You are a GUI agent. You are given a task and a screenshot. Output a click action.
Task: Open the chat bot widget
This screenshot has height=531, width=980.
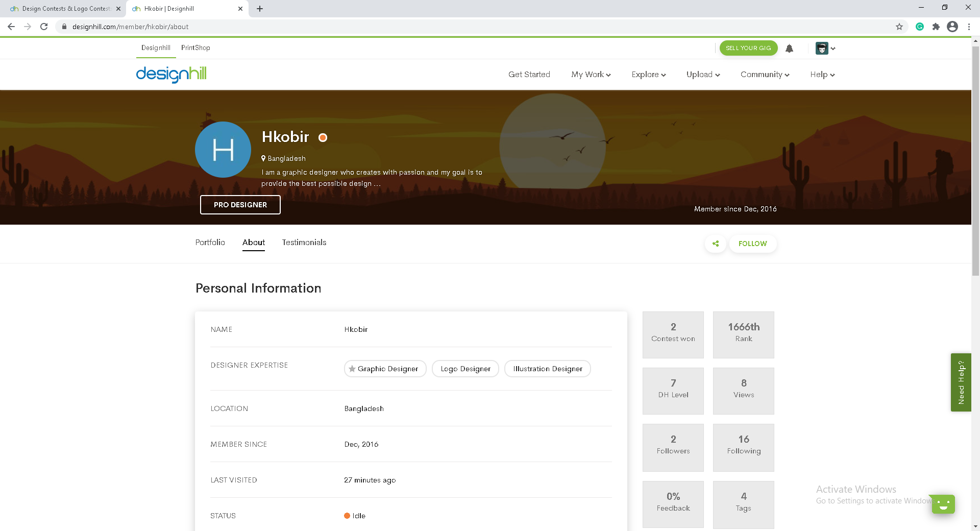click(x=943, y=504)
